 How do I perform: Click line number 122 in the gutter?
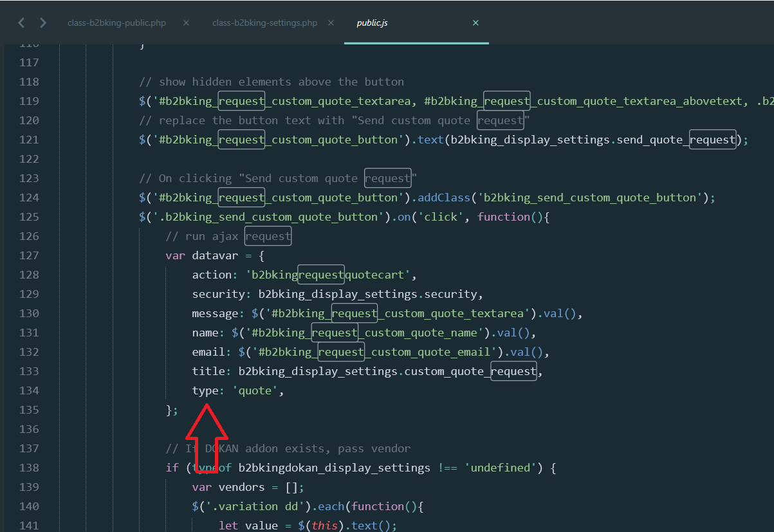(x=29, y=159)
